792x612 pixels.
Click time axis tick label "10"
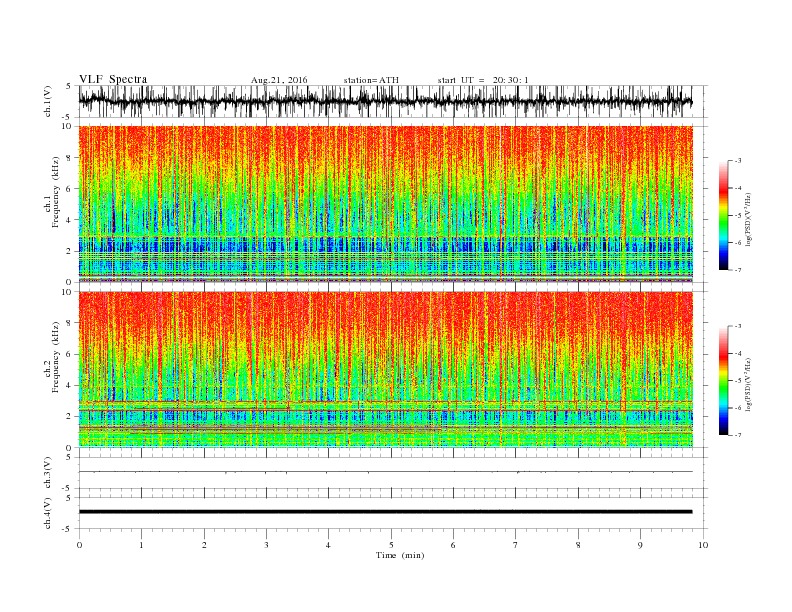point(703,545)
